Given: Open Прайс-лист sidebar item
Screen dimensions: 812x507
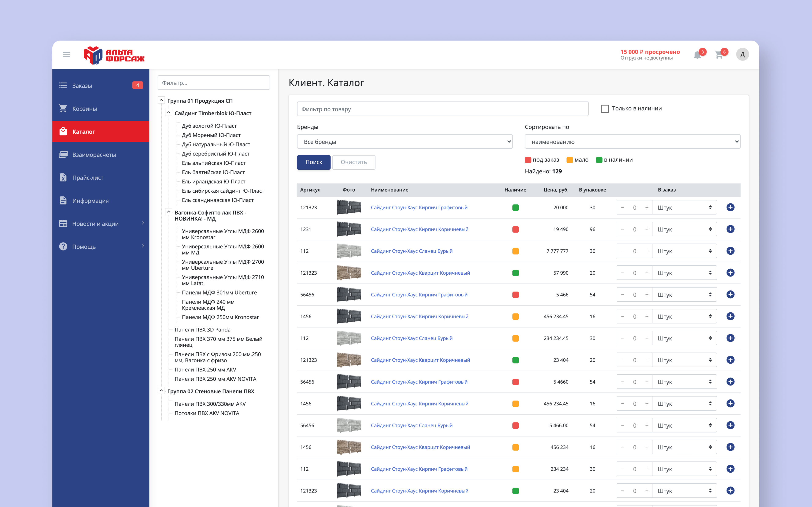Looking at the screenshot, I should pyautogui.click(x=88, y=178).
